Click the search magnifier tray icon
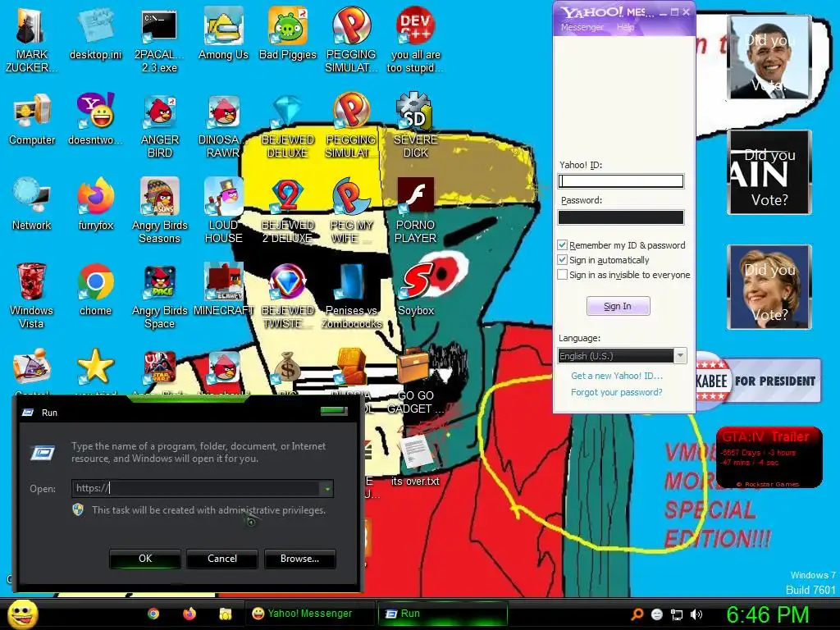Screen dimensions: 840x630 [x=637, y=614]
